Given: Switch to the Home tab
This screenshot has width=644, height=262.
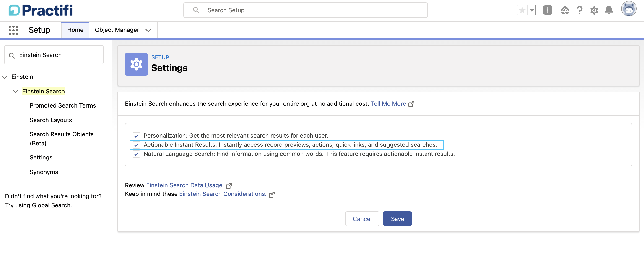Looking at the screenshot, I should click(75, 30).
